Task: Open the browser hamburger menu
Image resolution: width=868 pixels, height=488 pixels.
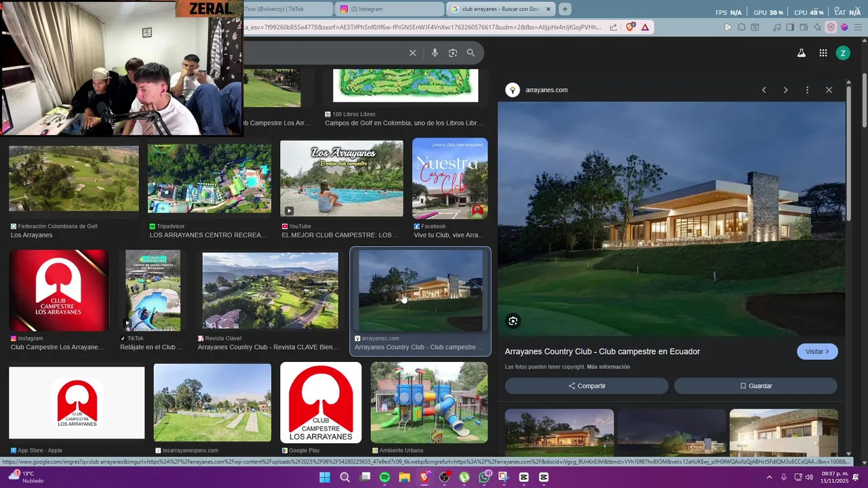Action: (858, 27)
